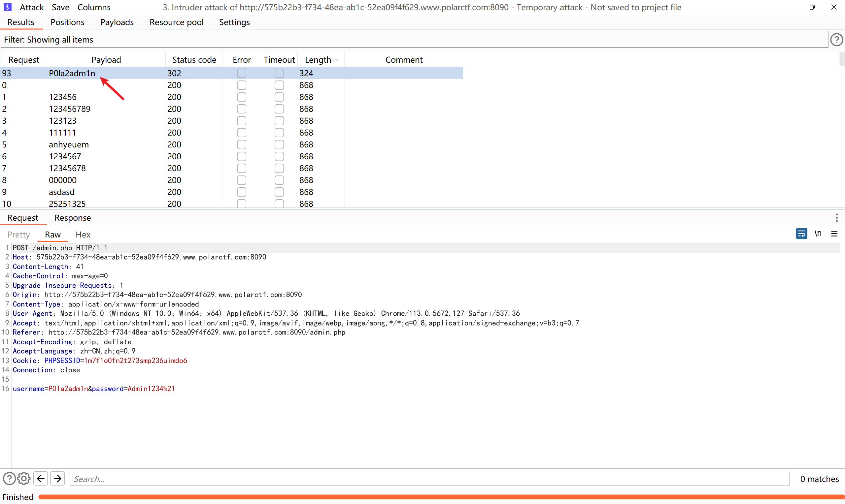Click the Save menu button
This screenshot has width=845, height=504.
pos(60,7)
